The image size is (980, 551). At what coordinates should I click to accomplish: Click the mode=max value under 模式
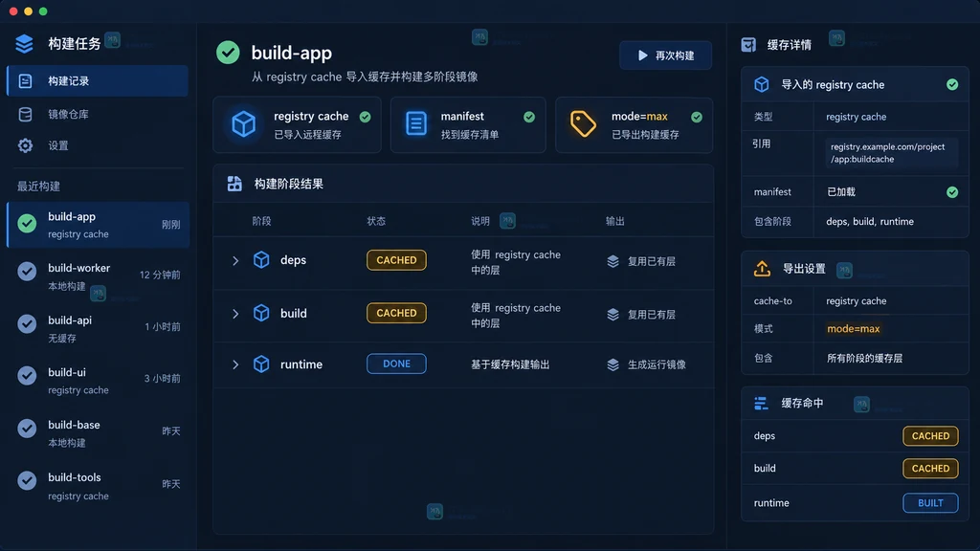pos(853,329)
